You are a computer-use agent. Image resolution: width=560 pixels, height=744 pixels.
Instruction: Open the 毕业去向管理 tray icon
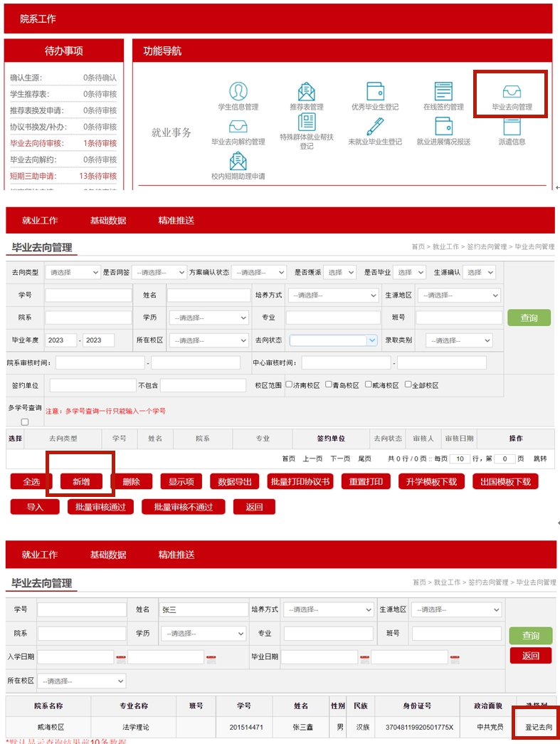[x=512, y=91]
